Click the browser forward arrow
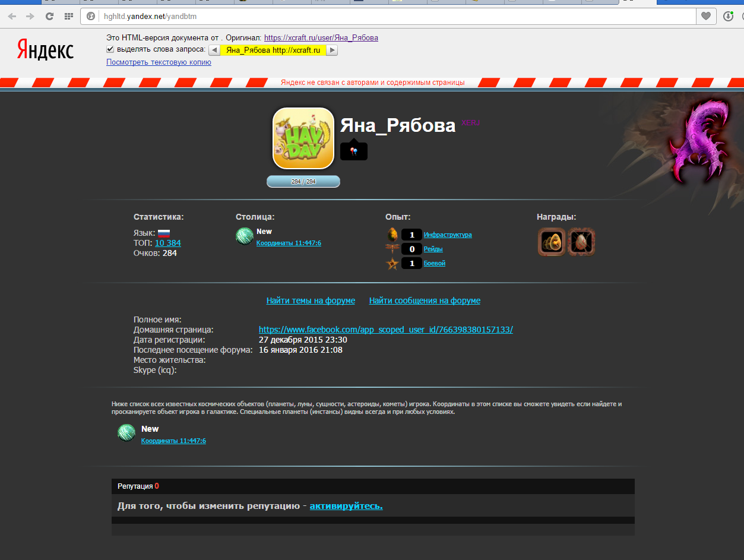This screenshot has height=560, width=744. [30, 16]
